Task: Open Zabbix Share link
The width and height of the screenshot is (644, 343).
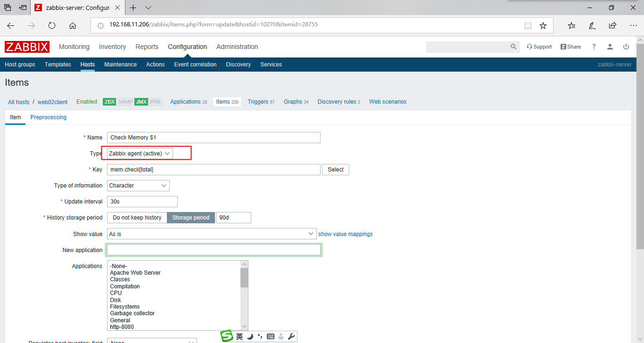Action: click(x=570, y=47)
